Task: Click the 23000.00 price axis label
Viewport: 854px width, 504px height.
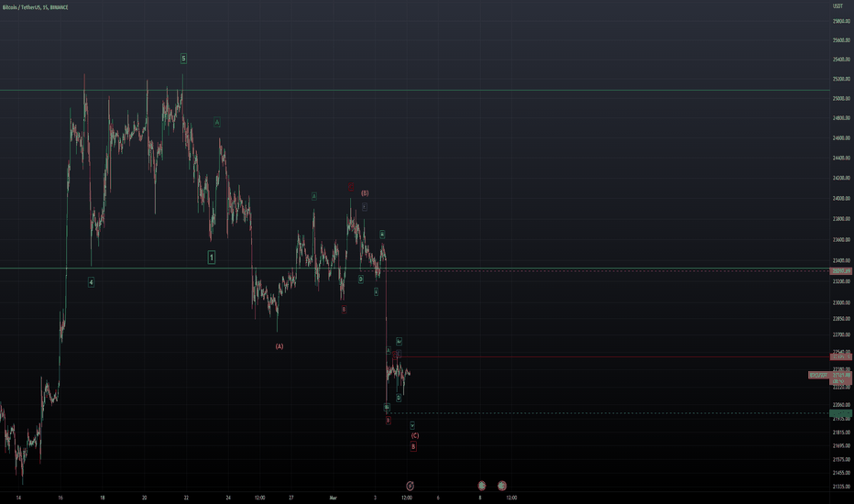Action: [x=841, y=302]
